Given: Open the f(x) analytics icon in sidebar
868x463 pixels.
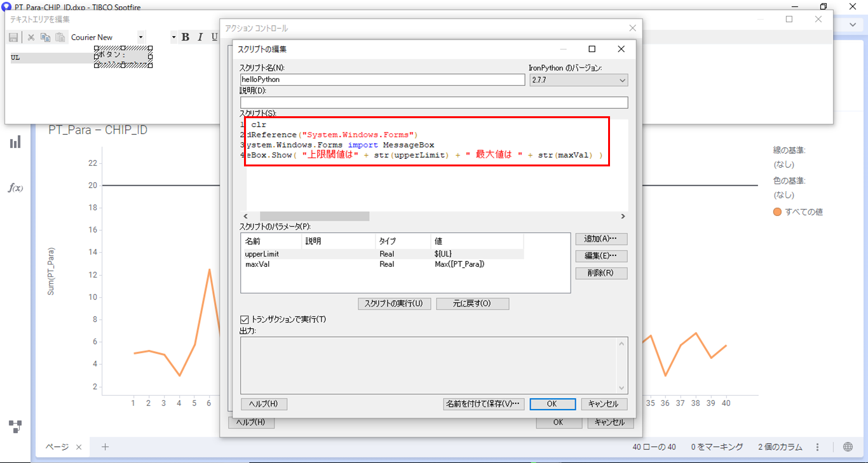Looking at the screenshot, I should click(x=15, y=188).
